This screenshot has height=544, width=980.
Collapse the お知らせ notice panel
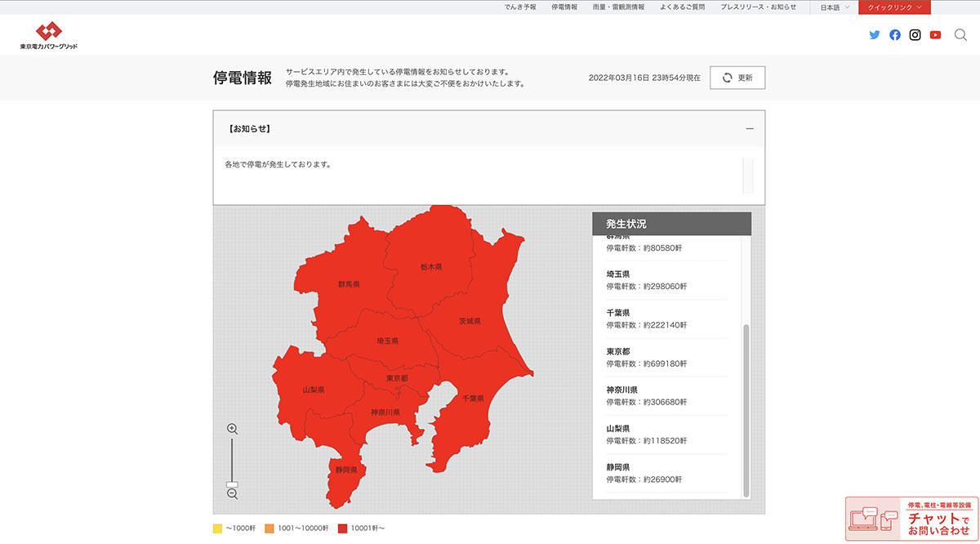(750, 129)
